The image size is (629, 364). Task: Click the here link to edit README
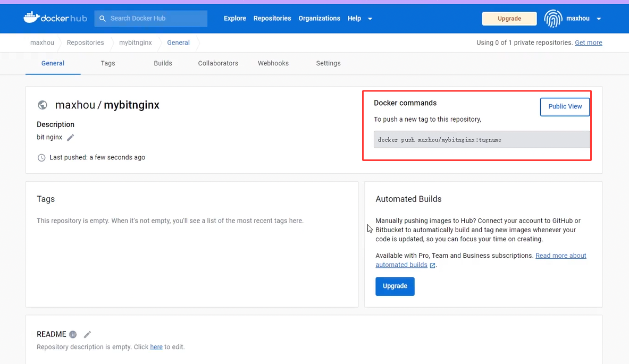click(x=156, y=347)
